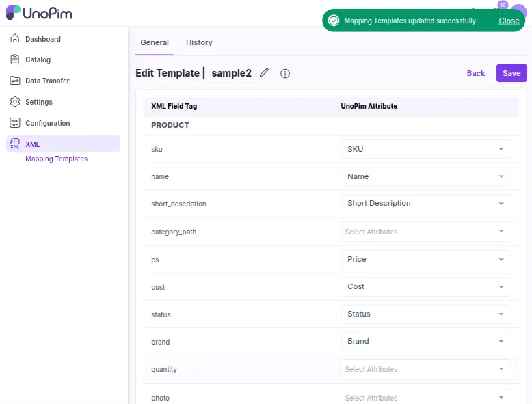The width and height of the screenshot is (532, 404).
Task: Switch to the History tab
Action: (x=199, y=42)
